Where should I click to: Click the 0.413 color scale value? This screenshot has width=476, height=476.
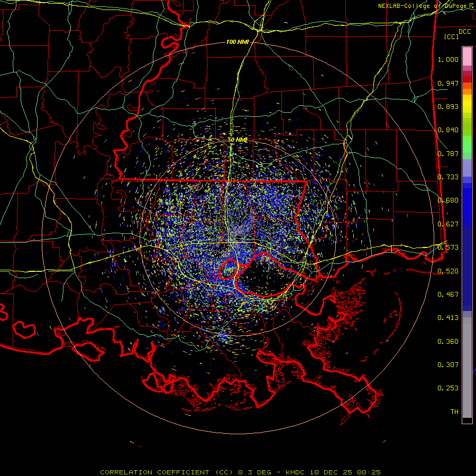[x=448, y=318]
